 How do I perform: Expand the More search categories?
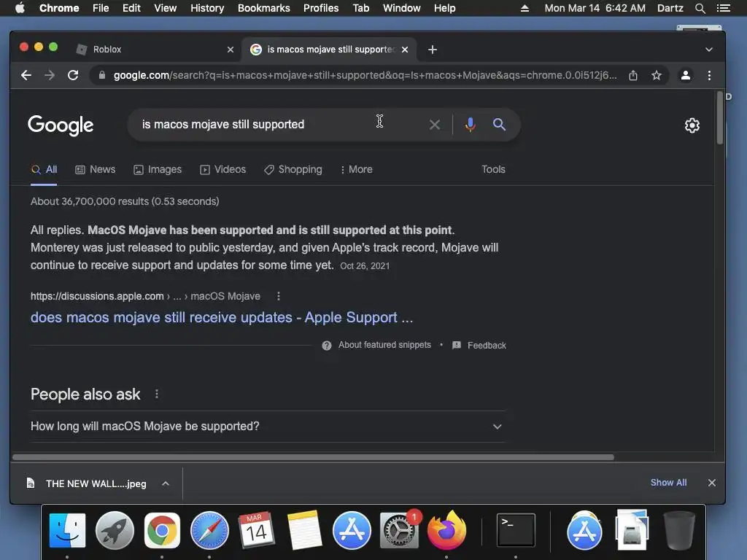pos(356,169)
